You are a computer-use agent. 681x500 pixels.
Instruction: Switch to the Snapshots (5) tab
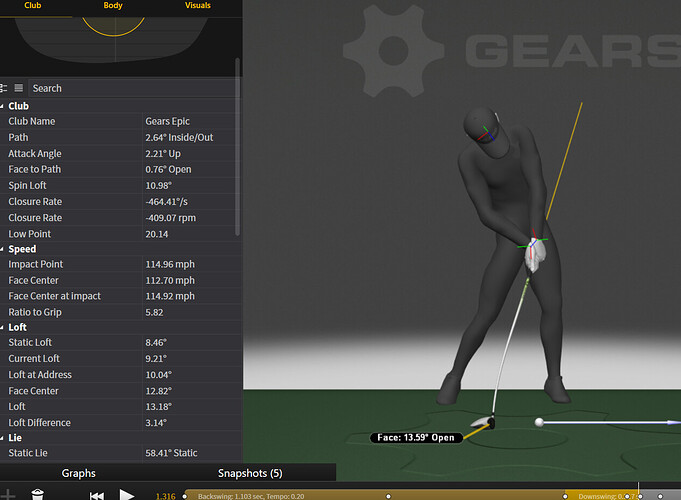tap(250, 473)
